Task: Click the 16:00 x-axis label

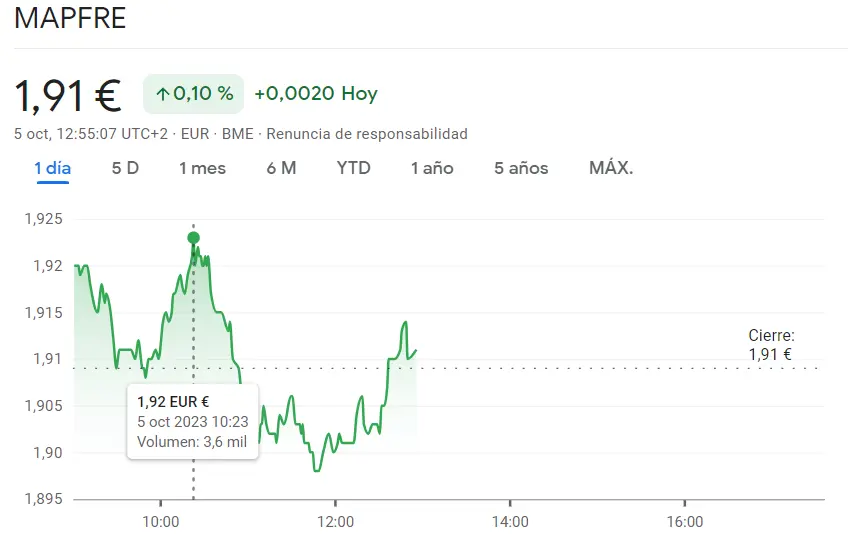Action: 685,522
